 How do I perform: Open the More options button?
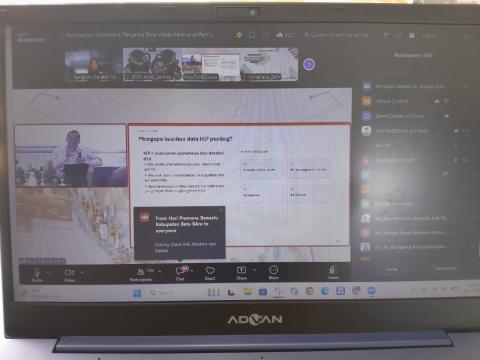point(273,272)
